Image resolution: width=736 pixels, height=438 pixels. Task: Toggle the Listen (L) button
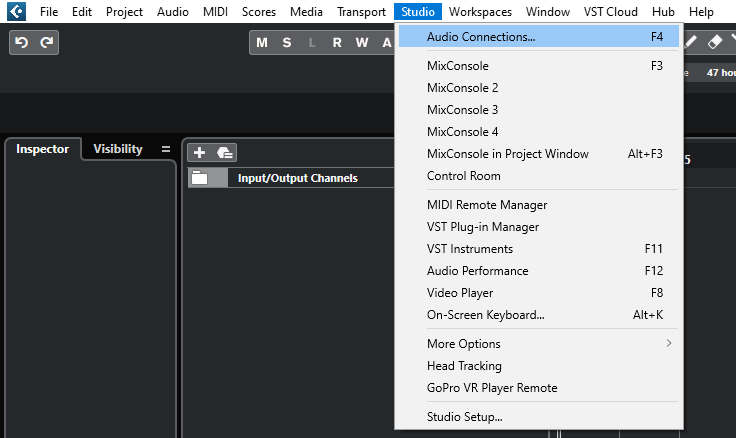tap(312, 43)
